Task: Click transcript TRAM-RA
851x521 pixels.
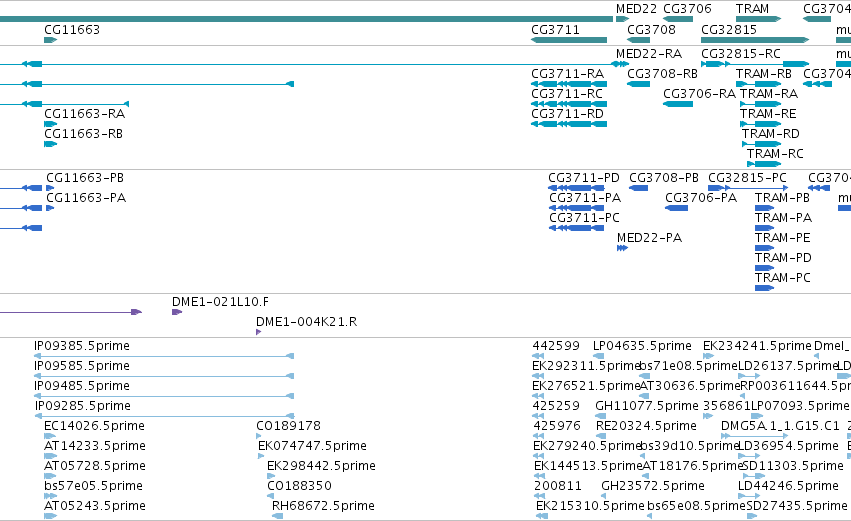Action: coord(769,94)
